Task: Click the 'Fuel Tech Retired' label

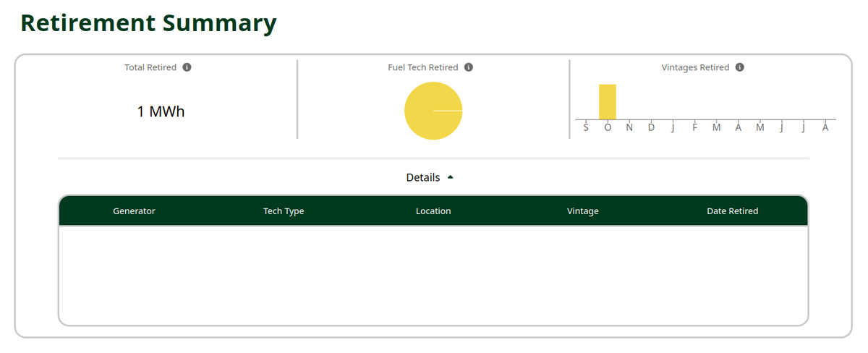Action: click(x=423, y=67)
